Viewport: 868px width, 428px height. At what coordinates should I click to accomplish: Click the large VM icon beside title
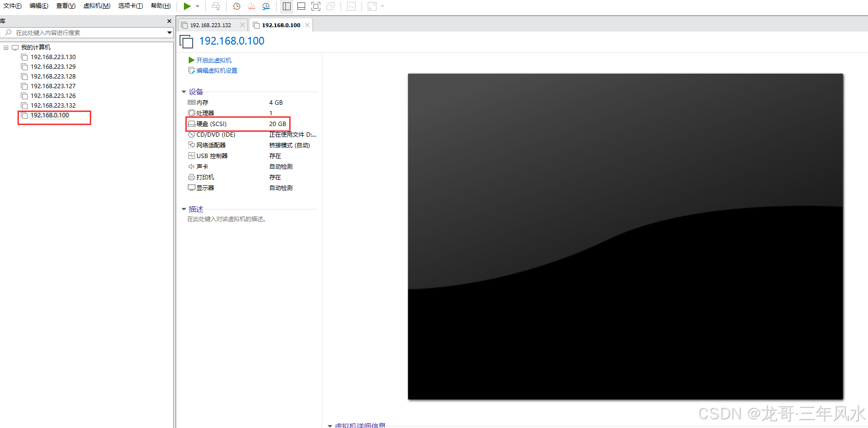coord(186,42)
